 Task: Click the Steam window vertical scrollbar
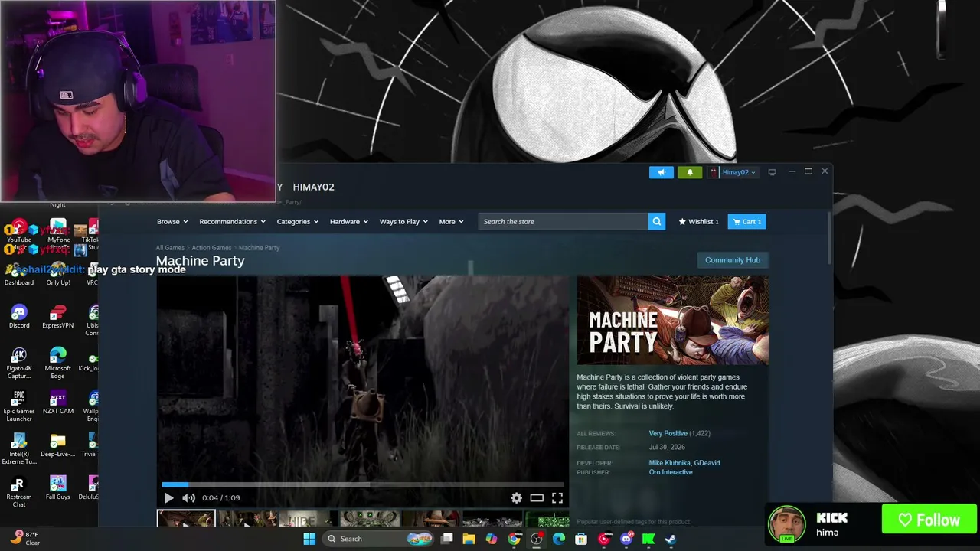pyautogui.click(x=830, y=239)
